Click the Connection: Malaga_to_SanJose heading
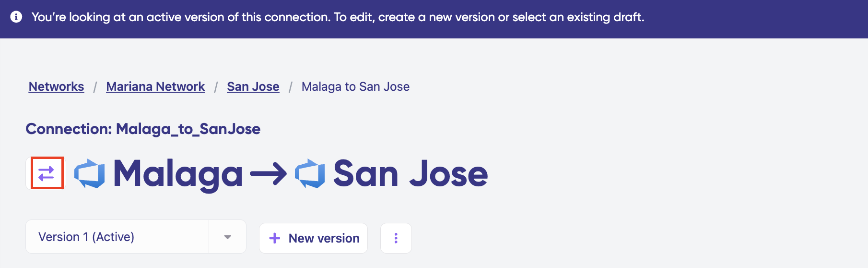The height and width of the screenshot is (268, 868). tap(143, 129)
